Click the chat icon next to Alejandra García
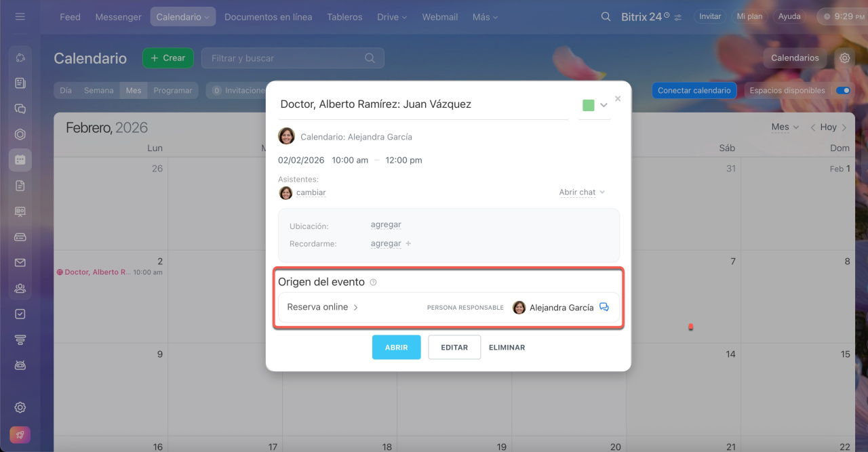Screen dimensions: 868x452 pos(604,307)
